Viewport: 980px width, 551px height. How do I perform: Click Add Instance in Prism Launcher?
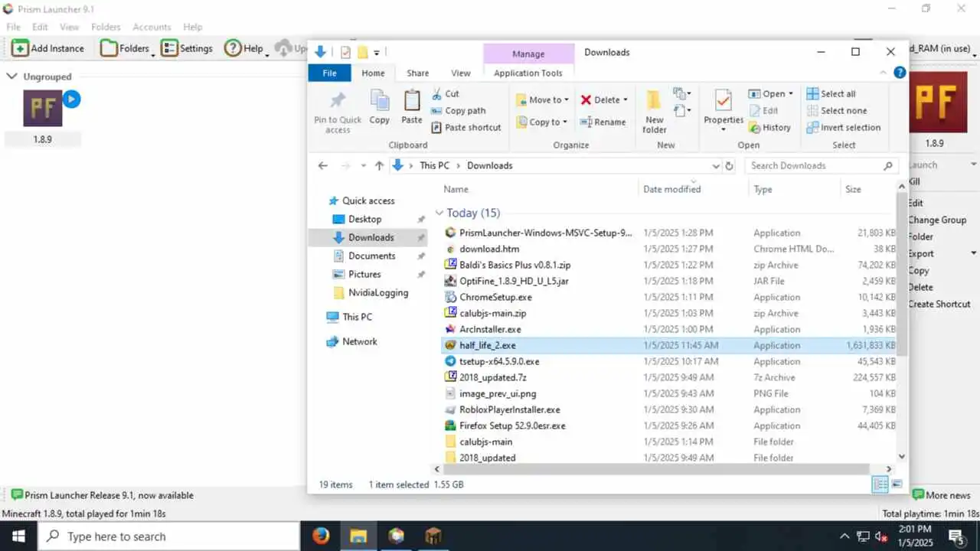pyautogui.click(x=47, y=48)
